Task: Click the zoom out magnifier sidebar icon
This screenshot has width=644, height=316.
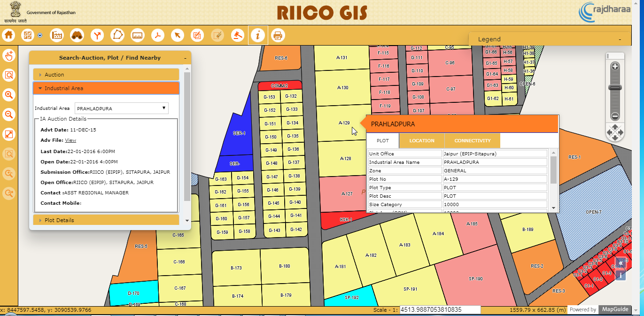Action: [9, 115]
